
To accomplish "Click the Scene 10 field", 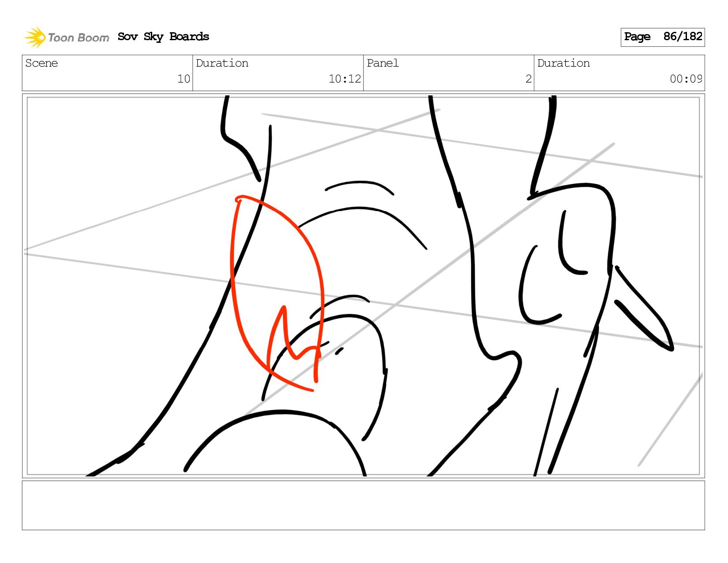I will coord(107,73).
